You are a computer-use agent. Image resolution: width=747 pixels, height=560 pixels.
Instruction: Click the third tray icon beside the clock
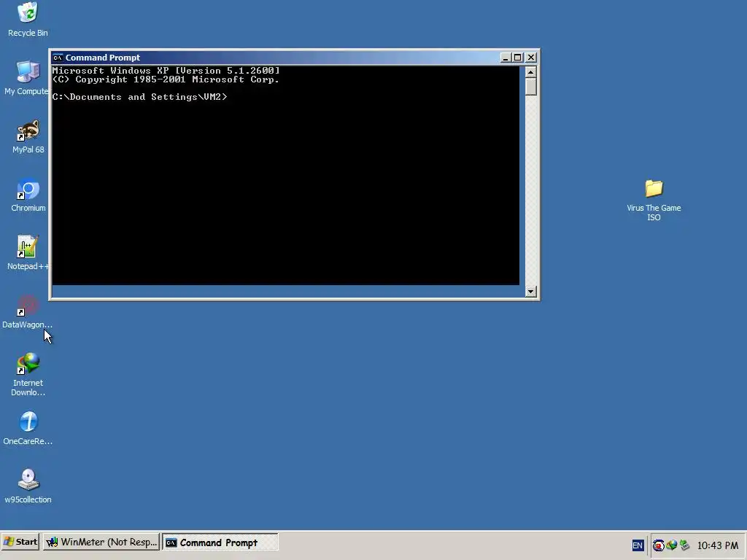pyautogui.click(x=684, y=545)
